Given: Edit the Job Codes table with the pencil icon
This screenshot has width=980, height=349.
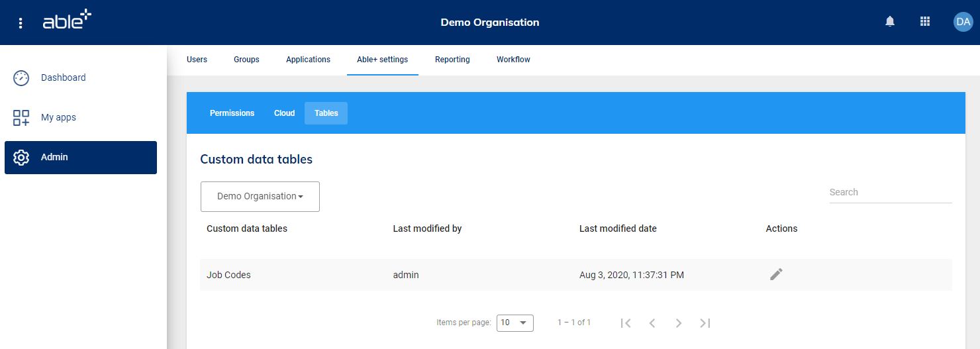Looking at the screenshot, I should pos(776,274).
